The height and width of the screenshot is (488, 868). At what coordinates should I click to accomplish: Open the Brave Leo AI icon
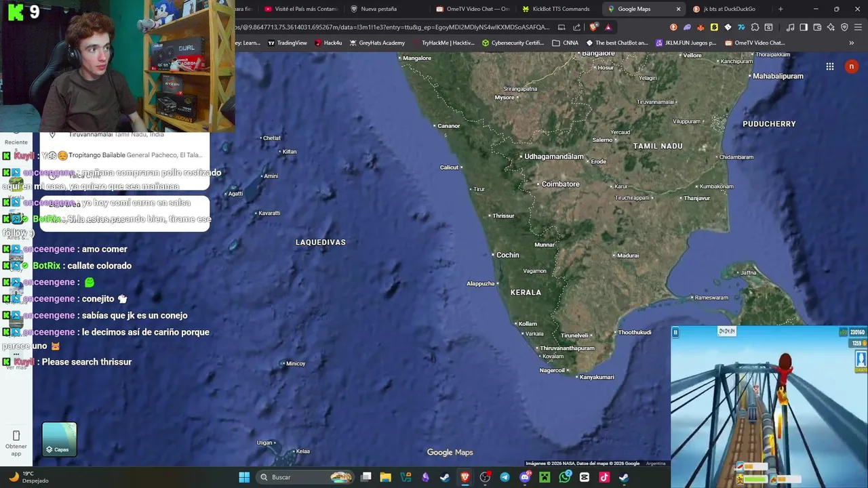[831, 27]
